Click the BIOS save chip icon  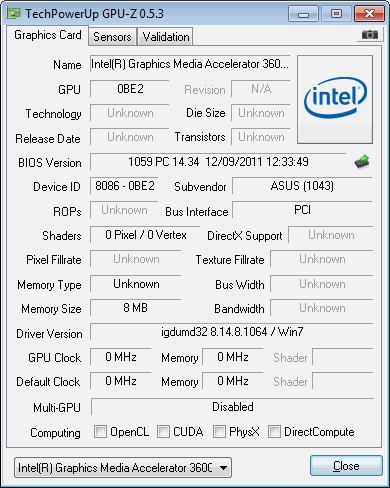[362, 162]
